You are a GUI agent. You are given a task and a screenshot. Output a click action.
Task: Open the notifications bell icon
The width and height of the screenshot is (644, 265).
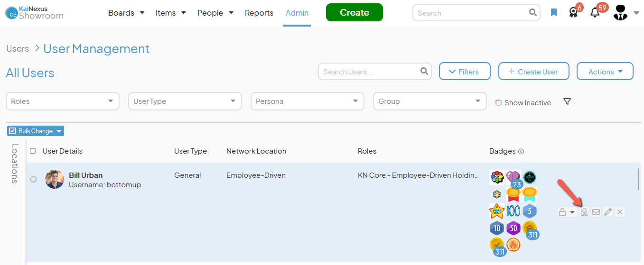click(595, 13)
